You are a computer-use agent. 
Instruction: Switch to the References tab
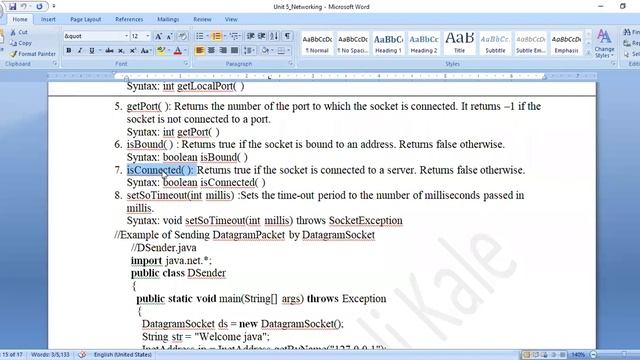pos(129,19)
